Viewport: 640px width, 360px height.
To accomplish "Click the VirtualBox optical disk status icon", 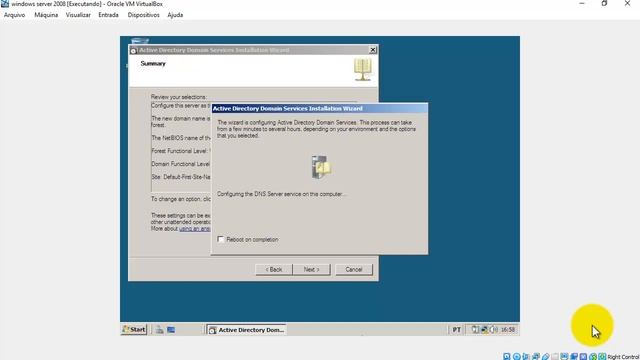I will tap(516, 356).
